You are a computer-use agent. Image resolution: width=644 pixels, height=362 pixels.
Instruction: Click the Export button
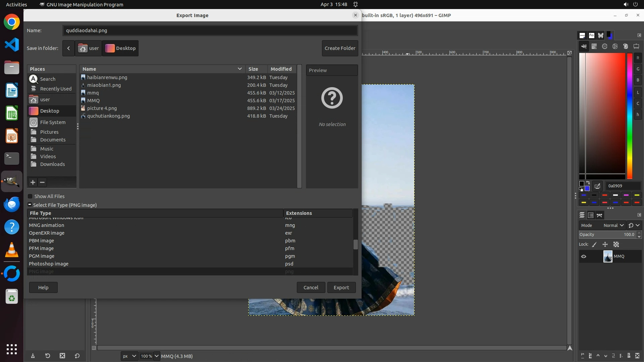(x=341, y=288)
